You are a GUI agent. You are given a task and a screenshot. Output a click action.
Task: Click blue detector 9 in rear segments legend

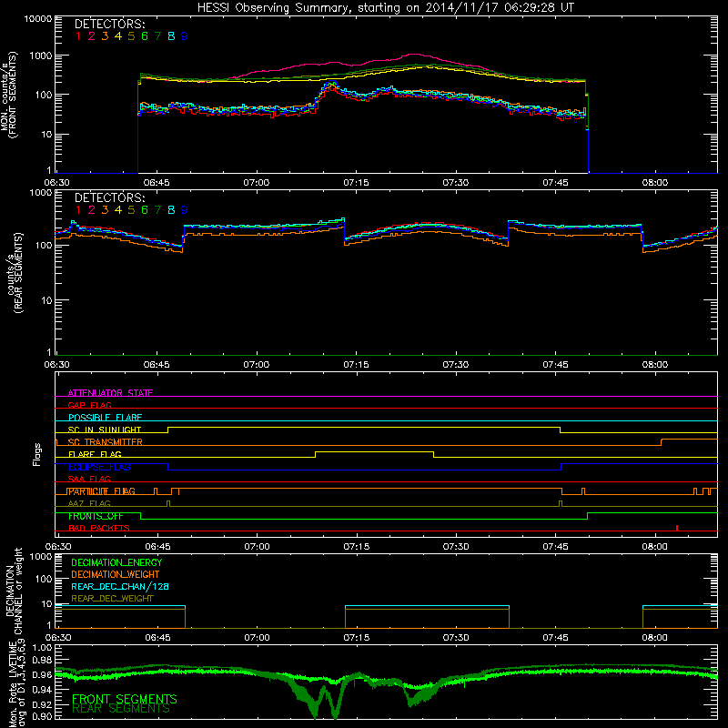click(x=185, y=210)
